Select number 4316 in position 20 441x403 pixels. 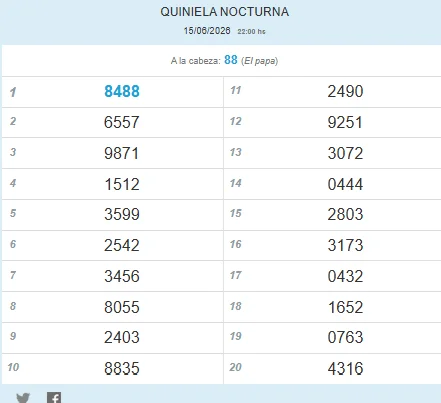(x=345, y=368)
